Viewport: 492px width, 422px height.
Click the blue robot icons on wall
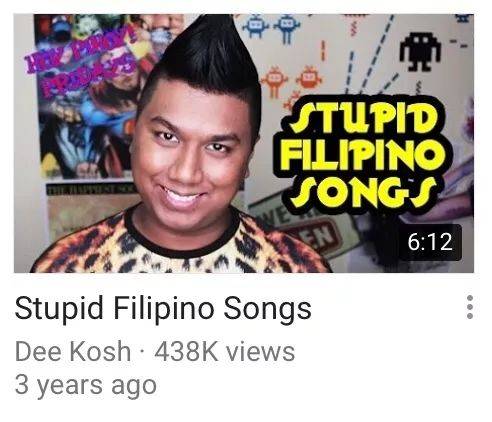pos(271,28)
